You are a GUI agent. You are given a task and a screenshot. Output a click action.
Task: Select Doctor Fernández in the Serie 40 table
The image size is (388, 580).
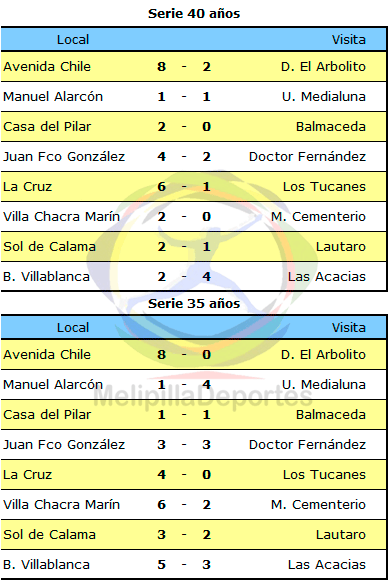307,156
